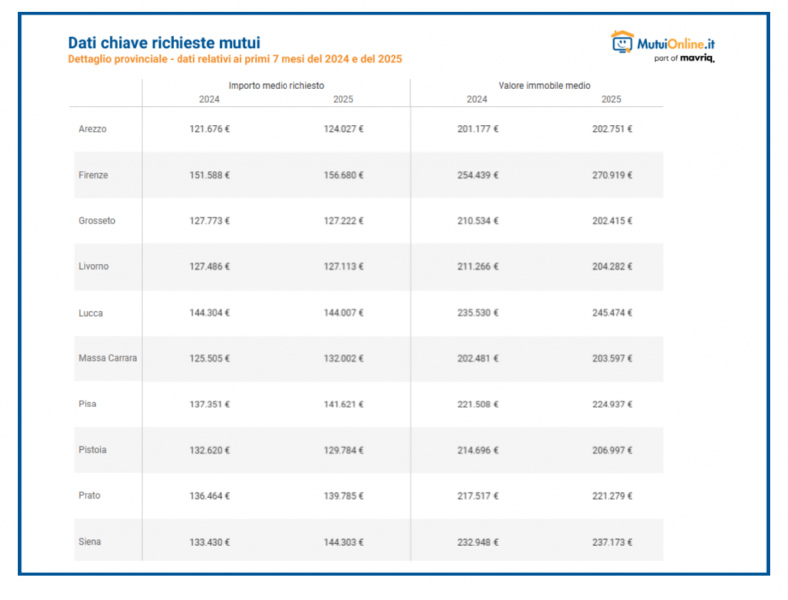788x600 pixels.
Task: Click the 'part of mavriq' text
Action: [684, 59]
